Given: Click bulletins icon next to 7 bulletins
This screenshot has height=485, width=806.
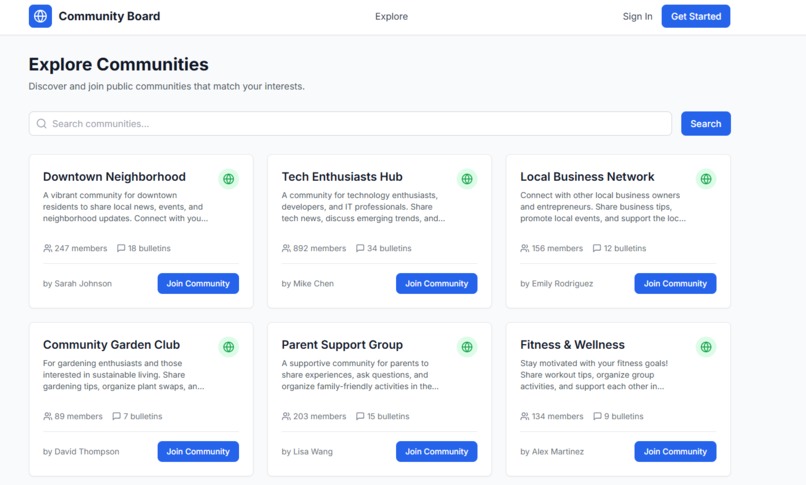Looking at the screenshot, I should (x=116, y=416).
